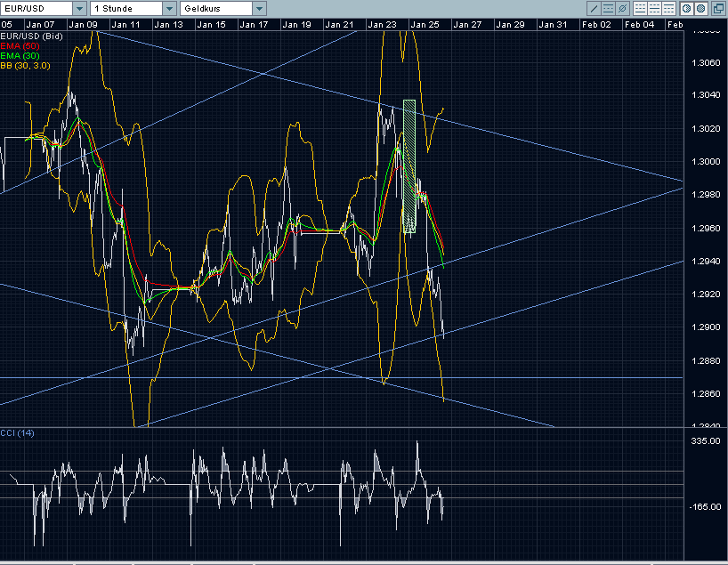
Task: Select the green hatched rectangle on chart
Action: pos(409,165)
